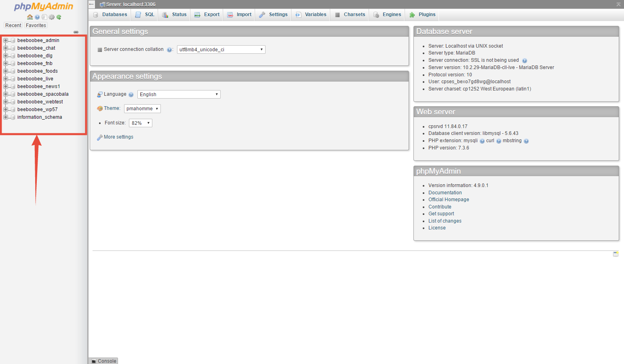Click the beeboobee_foods database cylinder icon
Screen dimensions: 624x364
click(13, 71)
